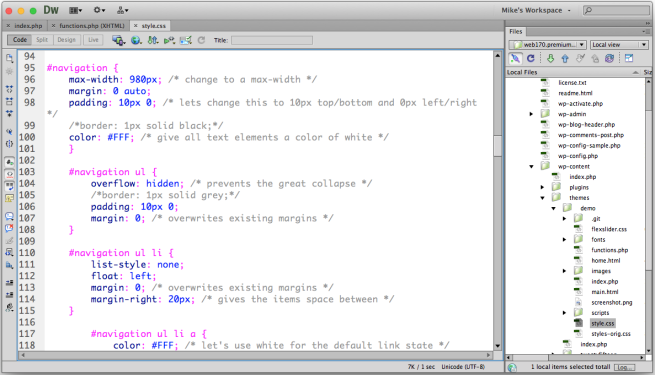Click the Log button in Files panel
655x375 pixels.
pyautogui.click(x=624, y=367)
